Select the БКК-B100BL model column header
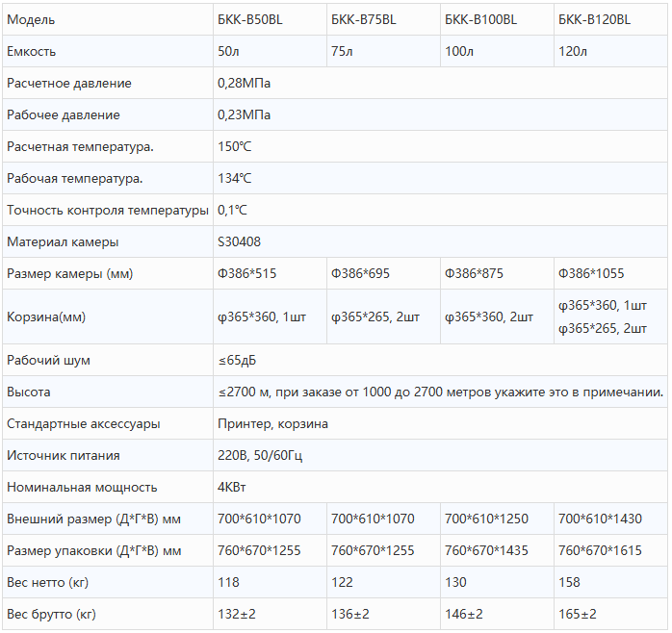 coord(480,19)
